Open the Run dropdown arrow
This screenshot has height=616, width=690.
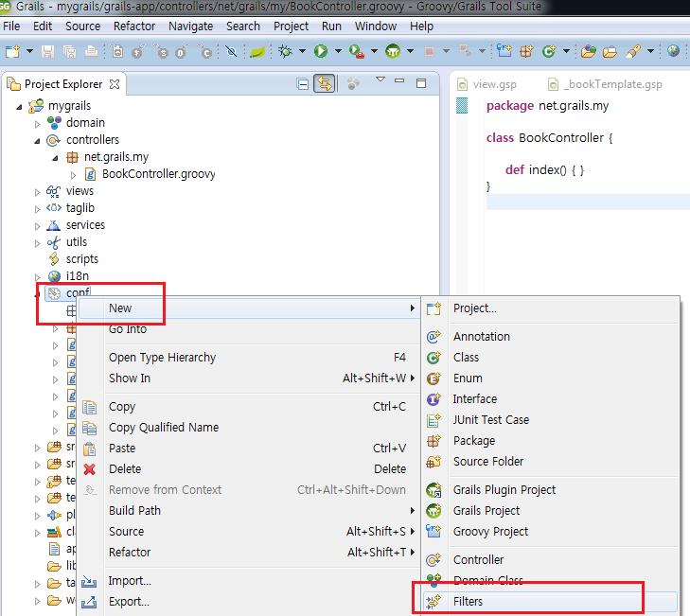pyautogui.click(x=338, y=51)
